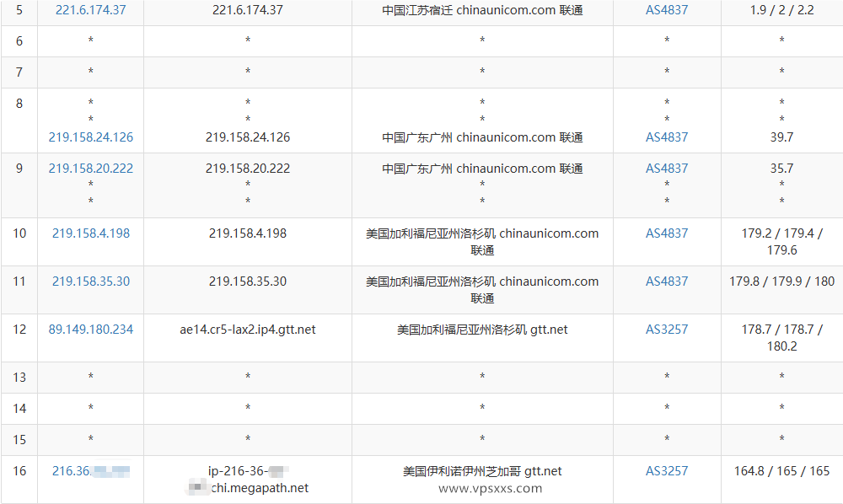Click IP link 219.158.20.222 in hop 9
Viewport: 843px width, 504px height.
[90, 168]
